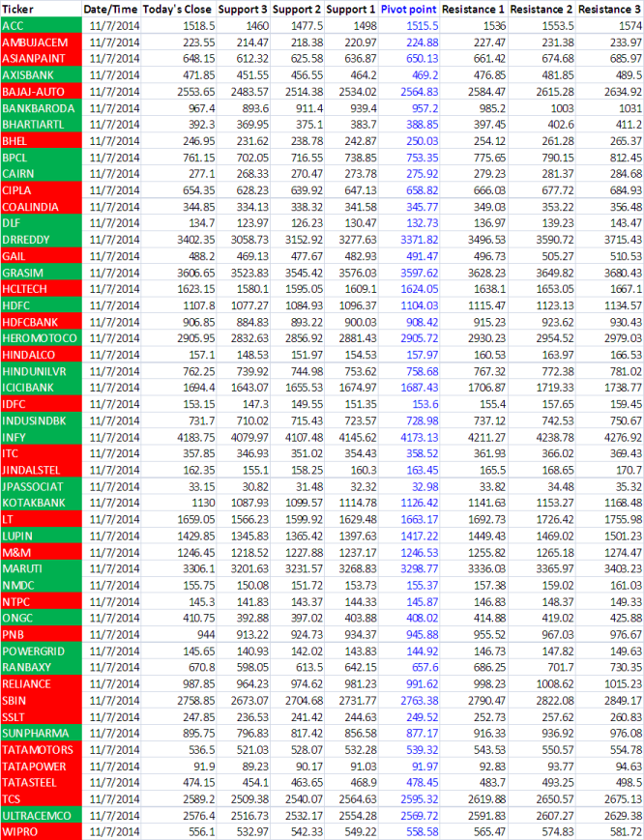Click the MARUTI ticker cell
This screenshot has width=644, height=840.
point(42,568)
